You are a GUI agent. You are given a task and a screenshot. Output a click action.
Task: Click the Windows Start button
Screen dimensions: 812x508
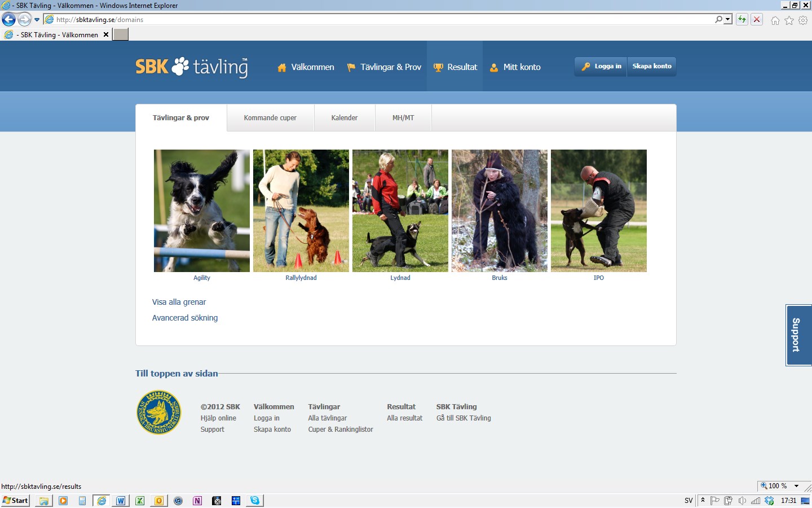point(16,501)
